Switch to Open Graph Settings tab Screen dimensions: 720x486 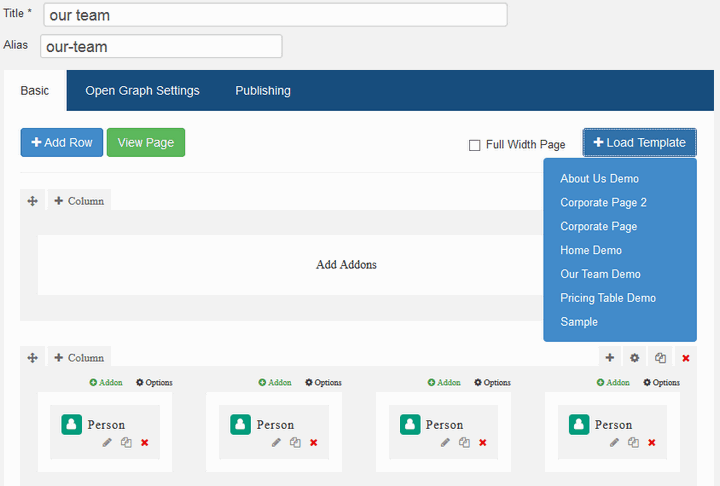(142, 91)
